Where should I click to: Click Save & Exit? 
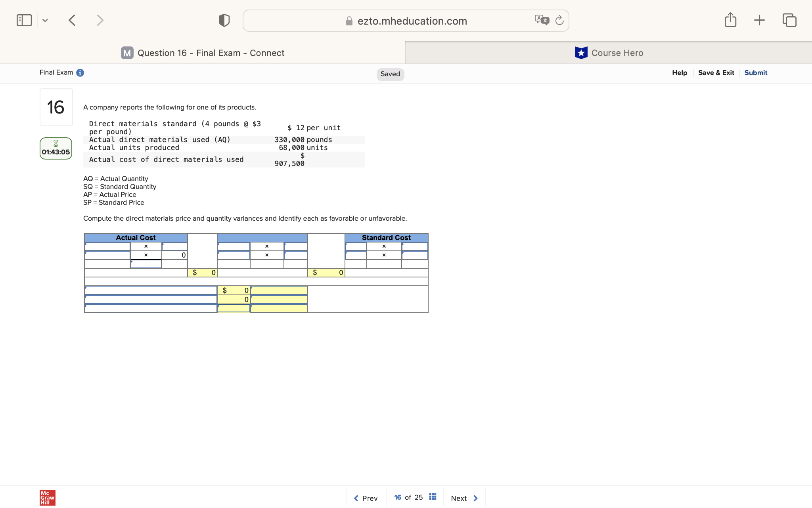(716, 73)
